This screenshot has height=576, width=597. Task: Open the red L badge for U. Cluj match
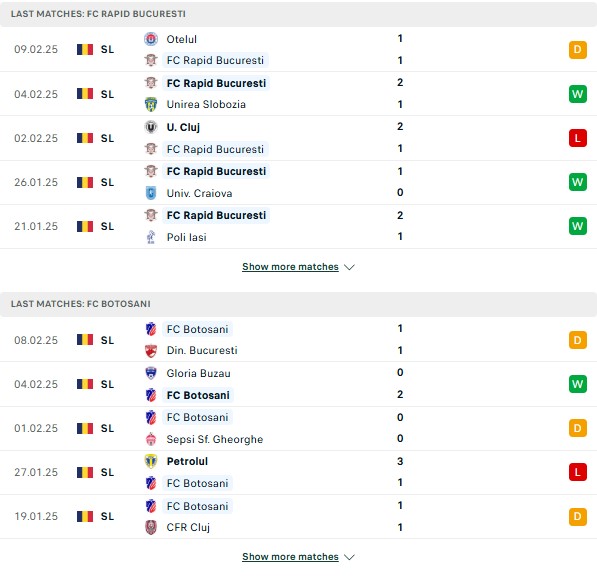(x=578, y=138)
